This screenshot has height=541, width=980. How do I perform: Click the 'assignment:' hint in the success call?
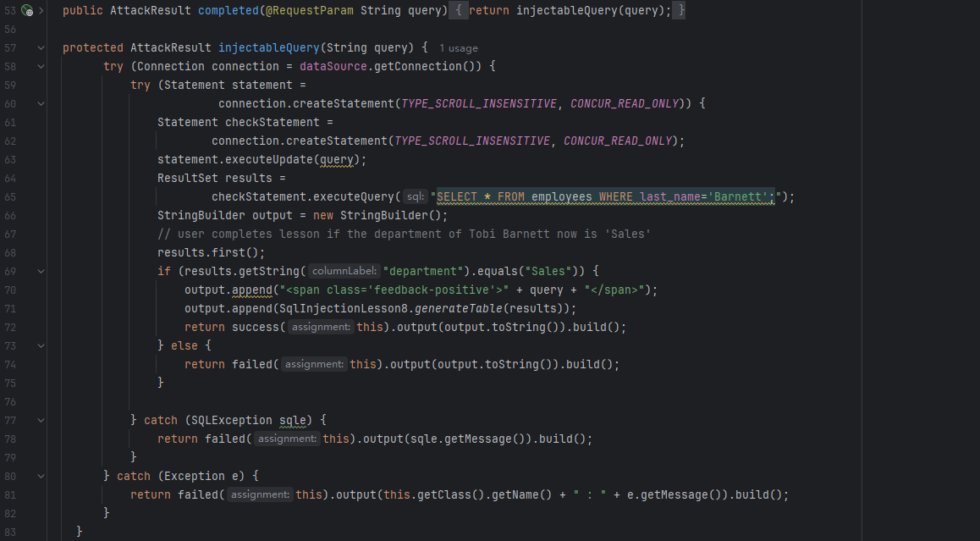tap(321, 327)
